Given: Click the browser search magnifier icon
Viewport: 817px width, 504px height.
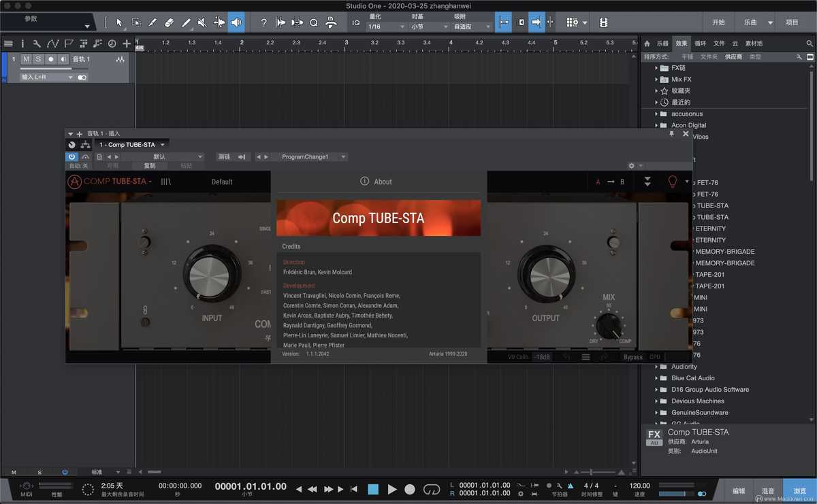Looking at the screenshot, I should tap(810, 44).
